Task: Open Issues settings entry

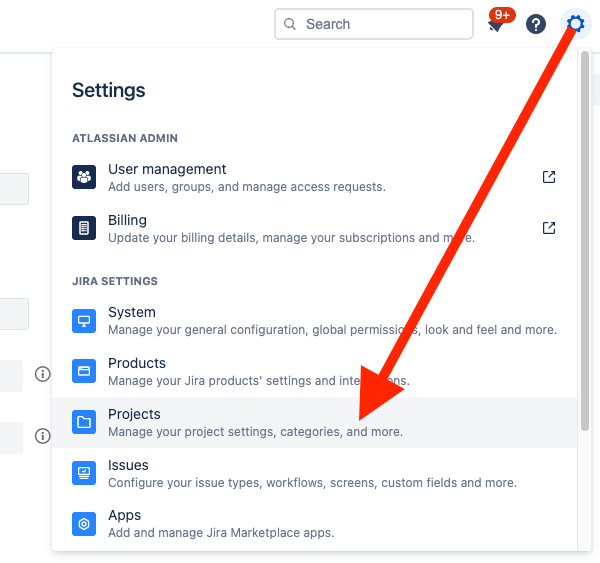Action: tap(314, 473)
